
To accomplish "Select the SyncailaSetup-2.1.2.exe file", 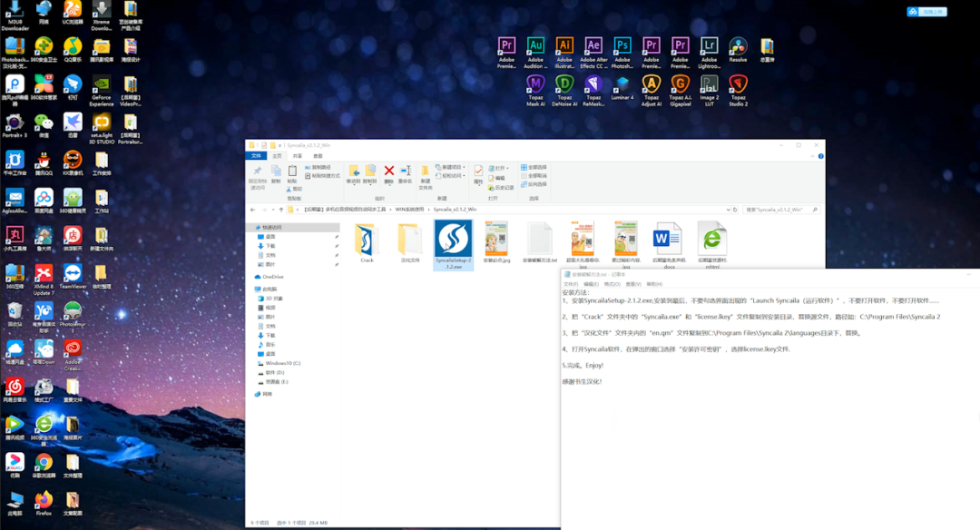I will coord(451,240).
